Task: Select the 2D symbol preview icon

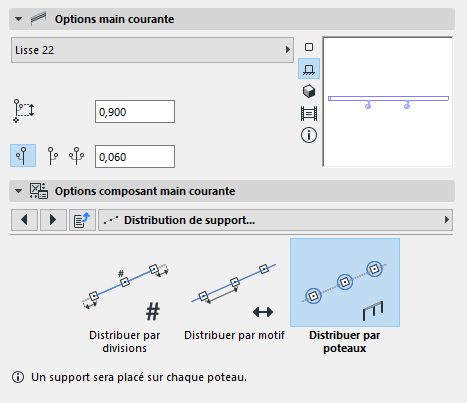Action: 309,47
